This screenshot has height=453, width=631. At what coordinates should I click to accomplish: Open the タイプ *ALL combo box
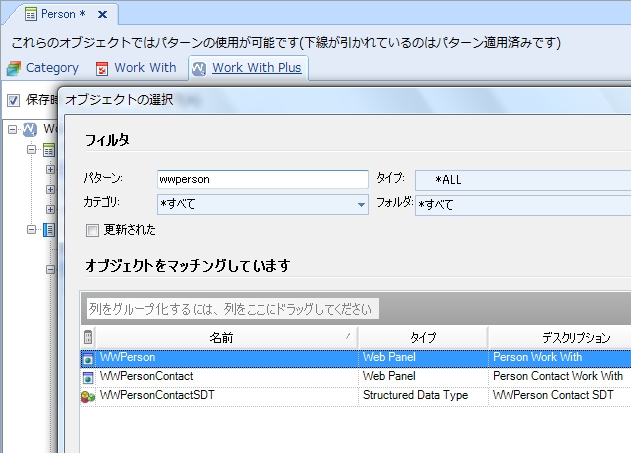520,180
